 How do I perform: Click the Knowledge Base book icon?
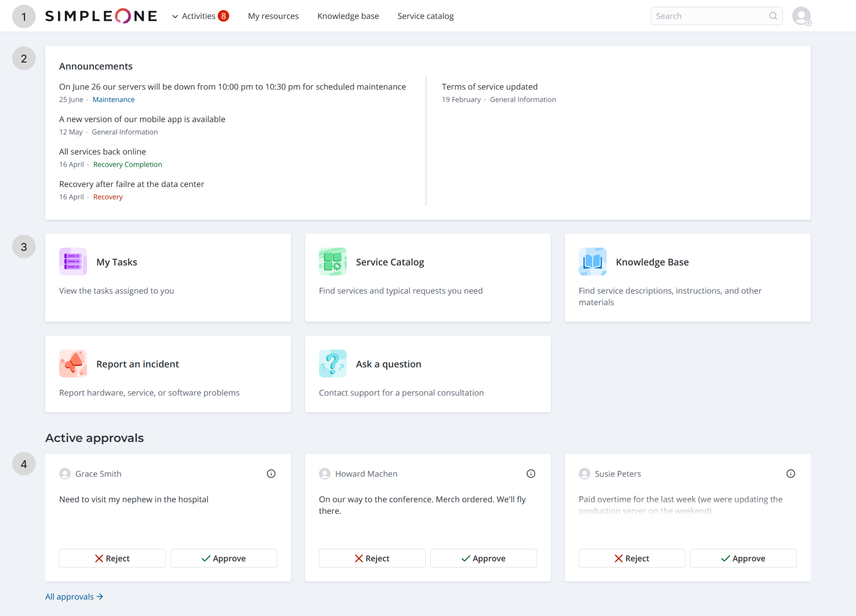tap(592, 261)
